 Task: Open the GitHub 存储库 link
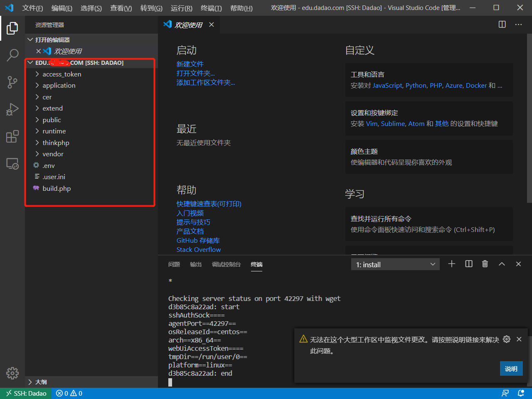pyautogui.click(x=198, y=240)
